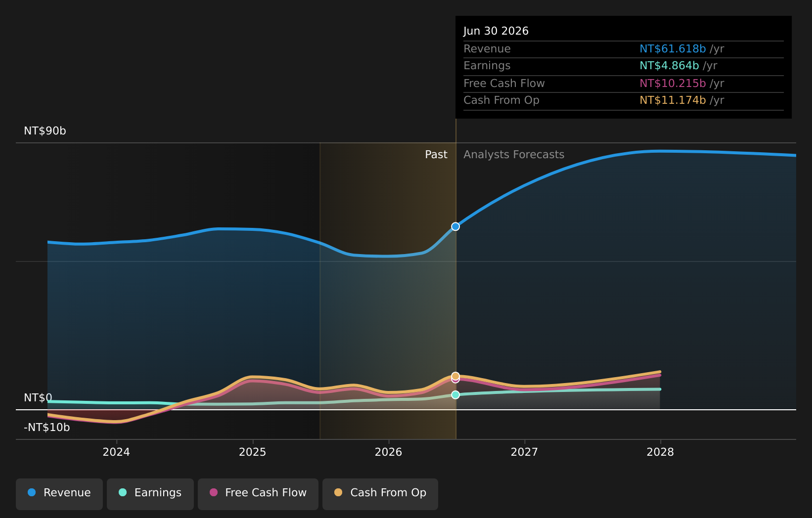Click the Jun 30 2026 tooltip date
The width and height of the screenshot is (812, 518).
click(x=496, y=31)
